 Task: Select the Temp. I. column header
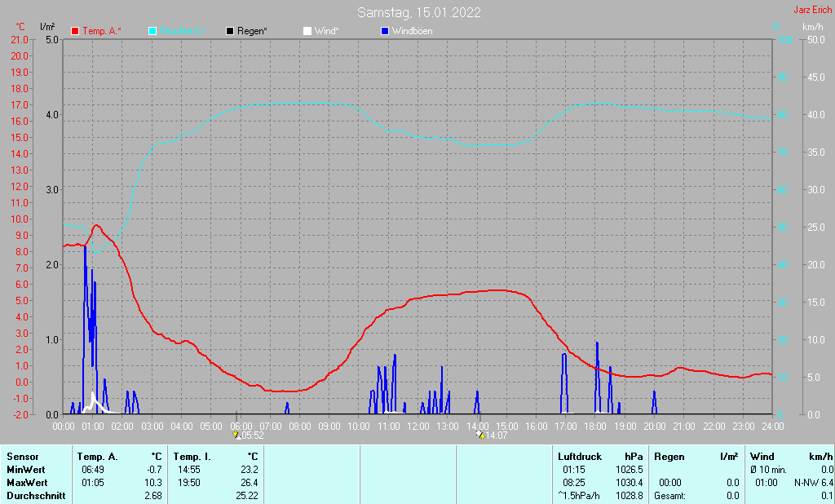tap(192, 457)
